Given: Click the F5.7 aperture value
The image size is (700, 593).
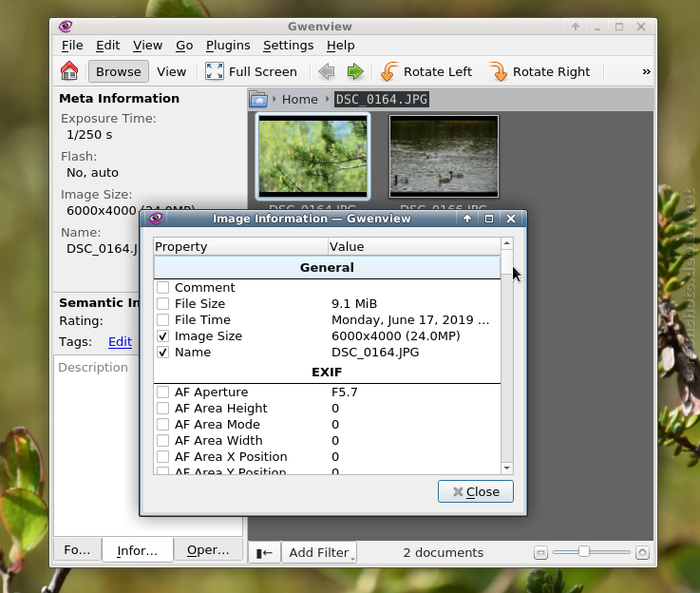Looking at the screenshot, I should coord(345,392).
